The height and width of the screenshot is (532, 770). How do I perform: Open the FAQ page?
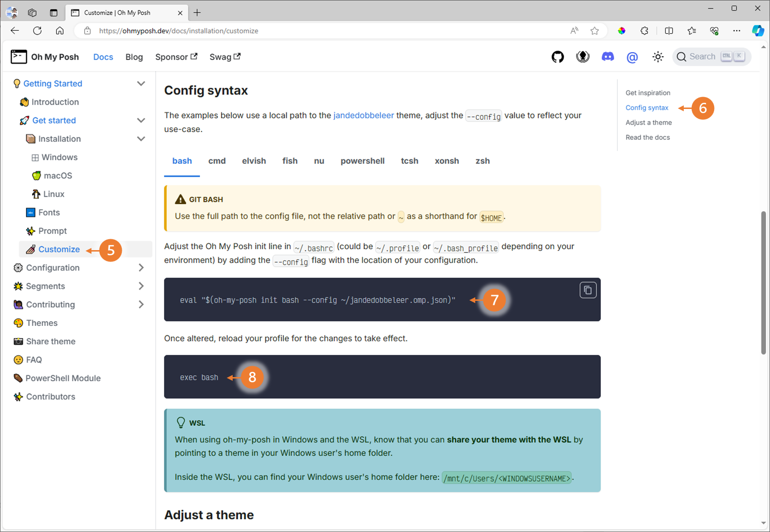[34, 360]
